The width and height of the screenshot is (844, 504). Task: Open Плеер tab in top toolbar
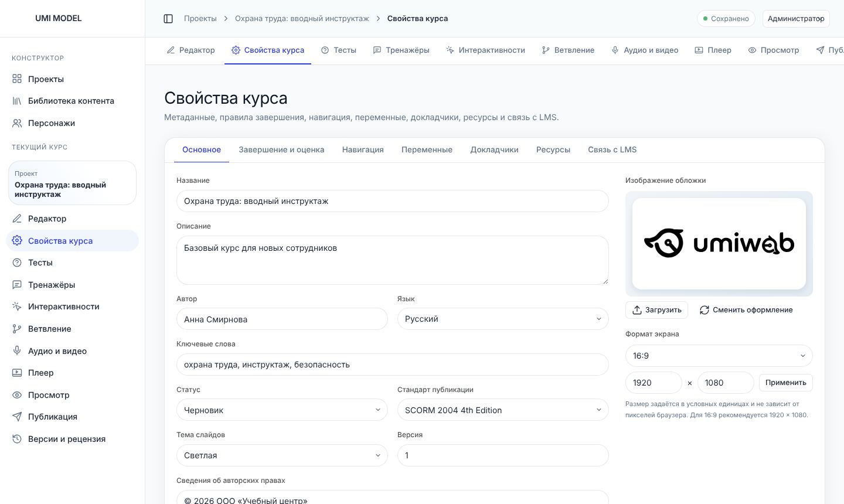coord(713,50)
